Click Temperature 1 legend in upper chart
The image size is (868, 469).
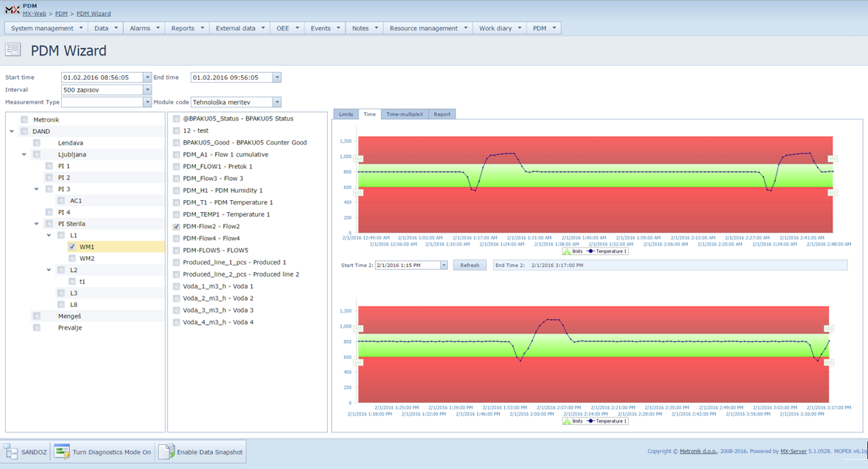(x=607, y=251)
